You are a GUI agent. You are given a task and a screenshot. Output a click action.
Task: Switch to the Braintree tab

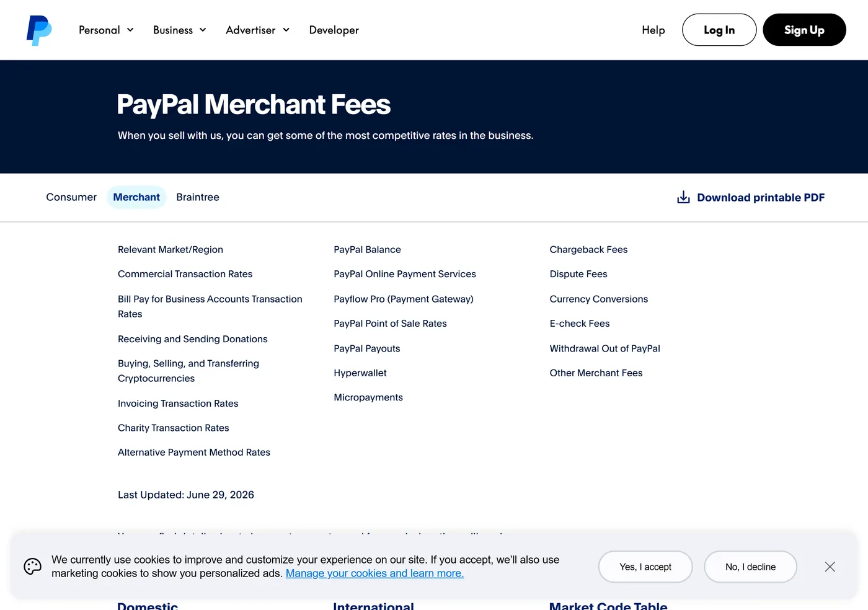(198, 197)
